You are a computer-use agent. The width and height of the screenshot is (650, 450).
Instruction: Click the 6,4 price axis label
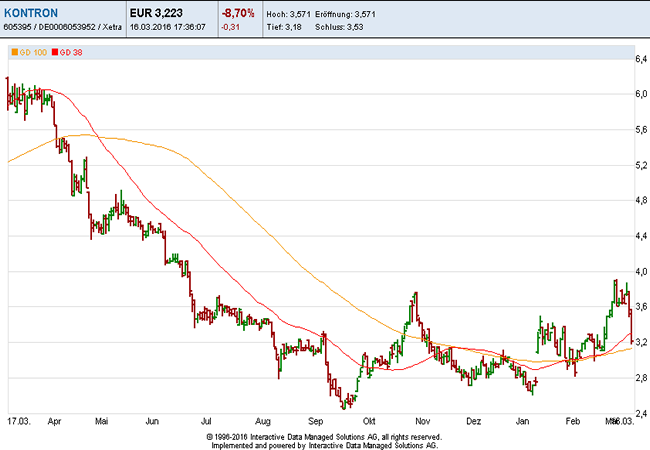point(641,60)
